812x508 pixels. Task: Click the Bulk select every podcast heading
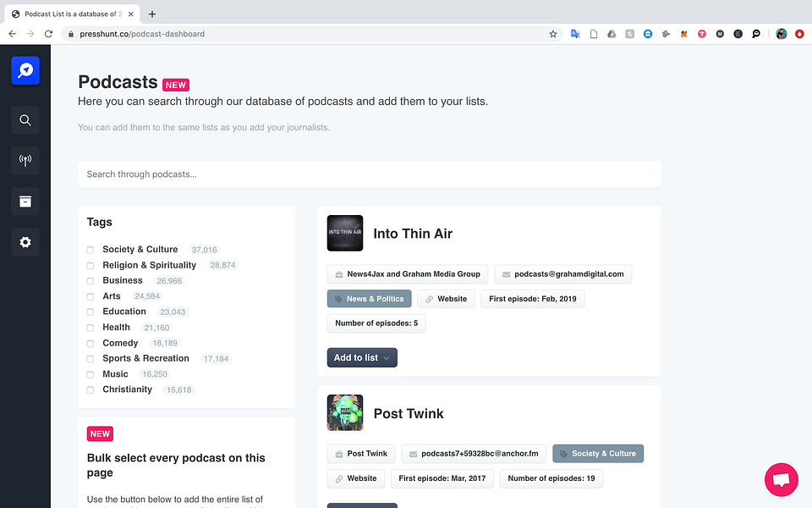176,465
